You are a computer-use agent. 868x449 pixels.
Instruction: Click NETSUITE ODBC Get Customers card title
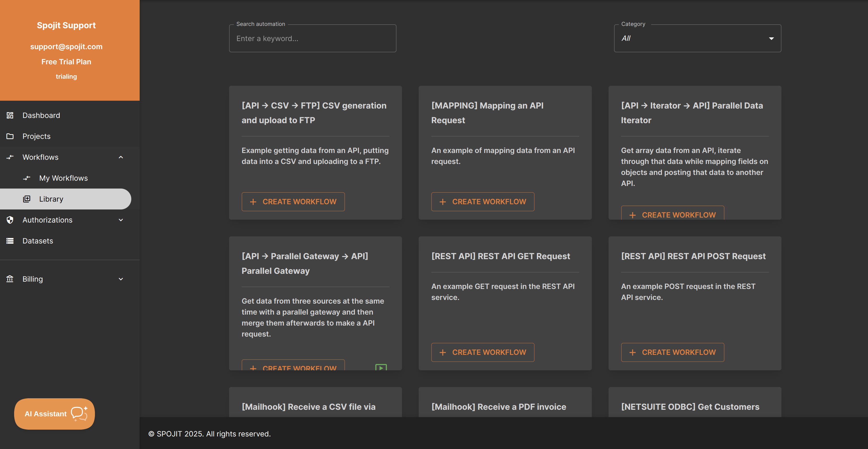[x=690, y=407]
